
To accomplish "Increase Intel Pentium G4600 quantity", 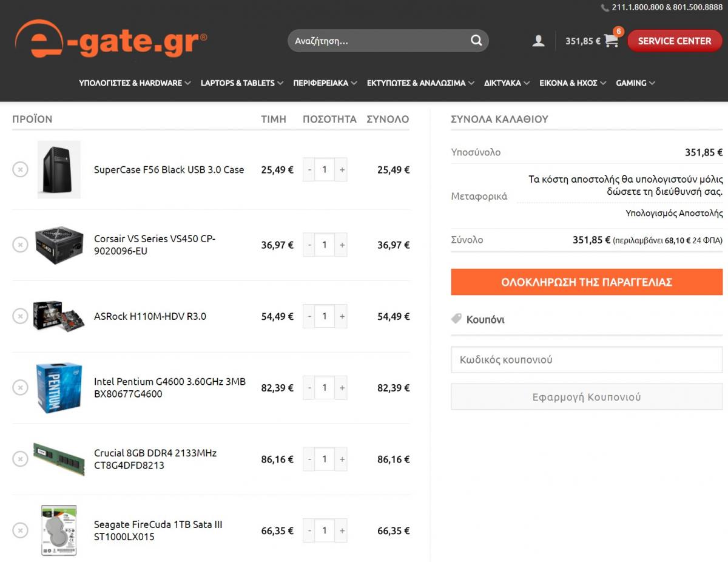I will (342, 388).
